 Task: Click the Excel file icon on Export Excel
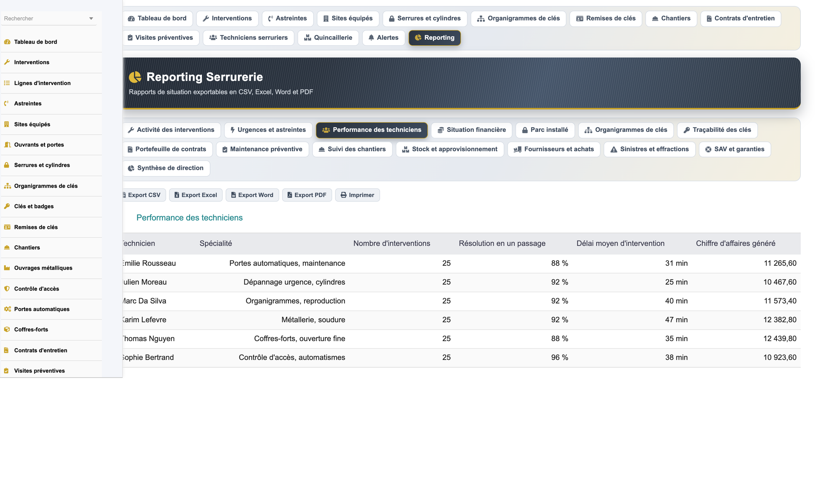pos(177,195)
